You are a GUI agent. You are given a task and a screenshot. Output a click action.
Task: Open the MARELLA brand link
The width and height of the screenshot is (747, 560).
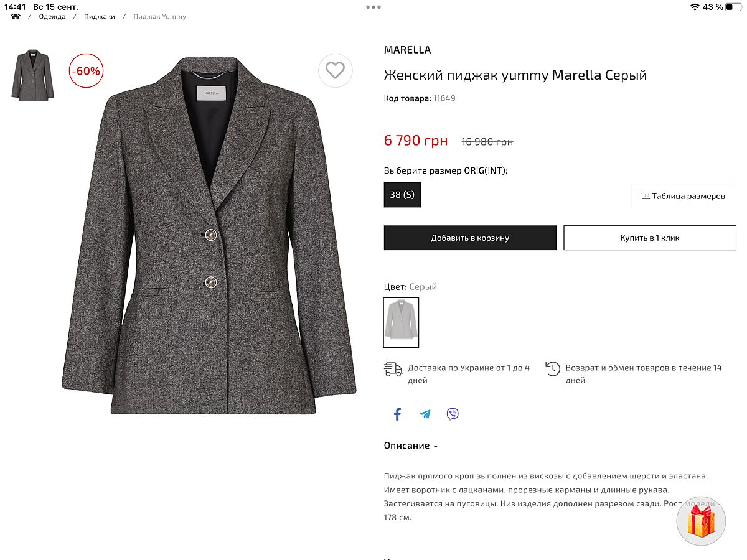[x=407, y=50]
